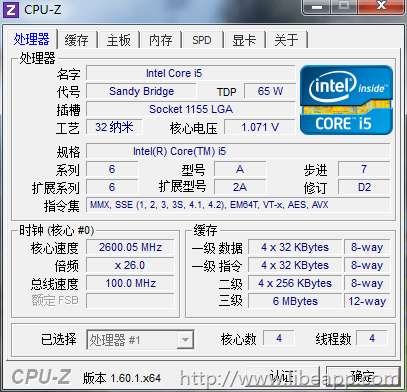The width and height of the screenshot is (407, 392).
Task: Click the 修订 value D2
Action: click(364, 187)
